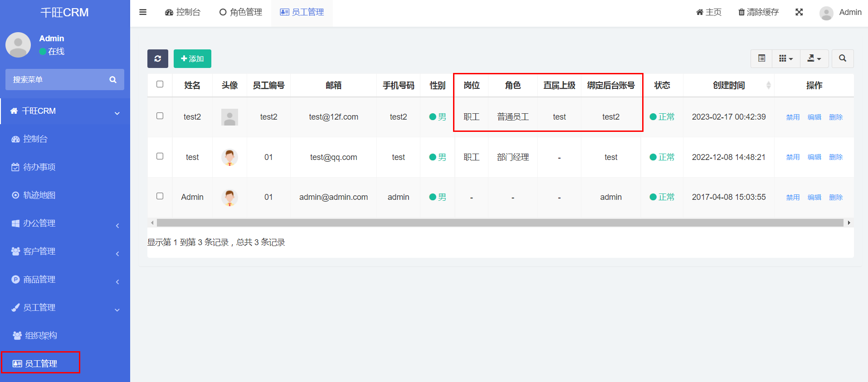Click 清除缓存 in top bar
This screenshot has width=868, height=382.
(x=758, y=12)
